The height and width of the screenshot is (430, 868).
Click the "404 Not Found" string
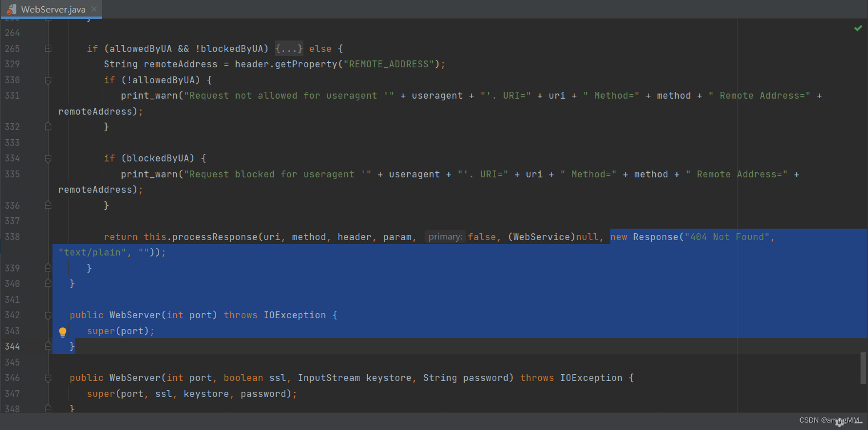click(x=728, y=237)
